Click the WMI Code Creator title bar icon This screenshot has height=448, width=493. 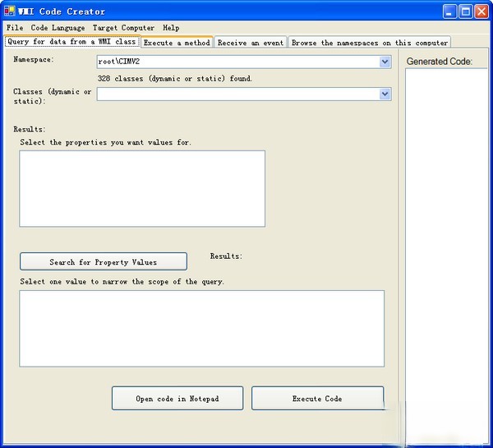tap(11, 12)
